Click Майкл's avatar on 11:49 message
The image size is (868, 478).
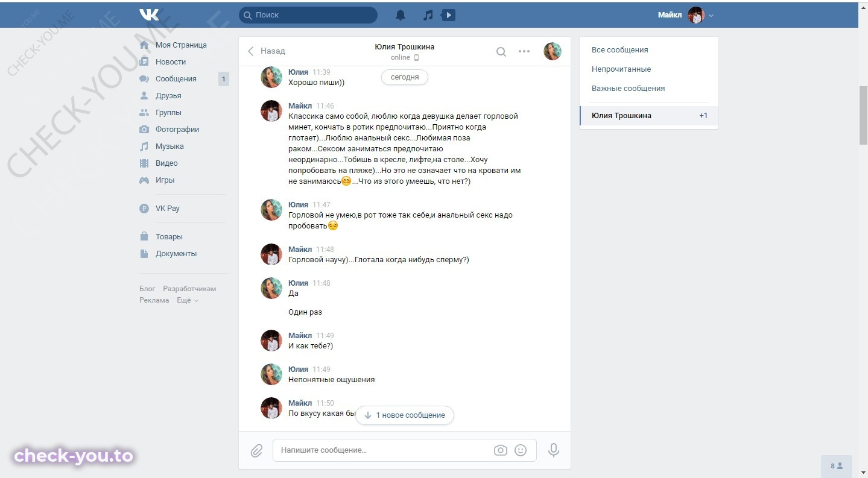pos(271,341)
